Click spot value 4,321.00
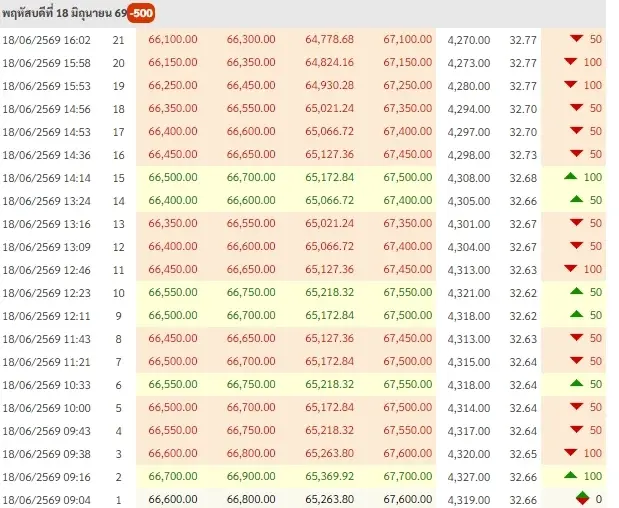Viewport: 619px width, 508px height. [x=469, y=293]
